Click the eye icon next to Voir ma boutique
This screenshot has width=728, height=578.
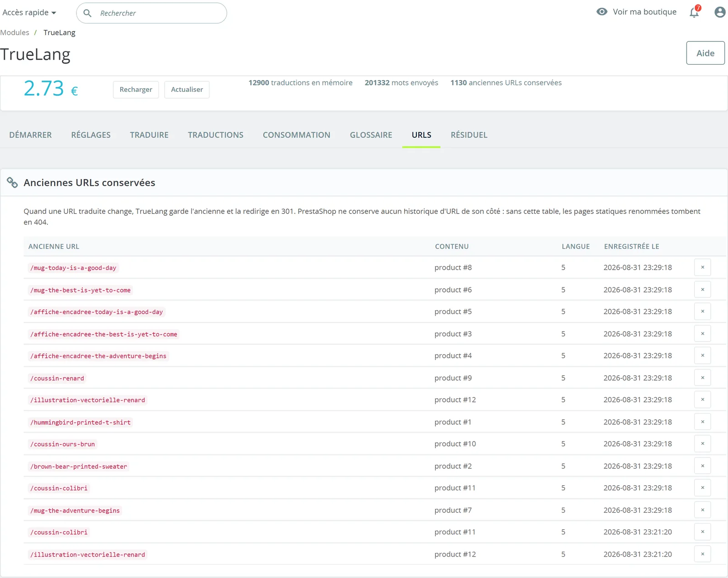602,12
